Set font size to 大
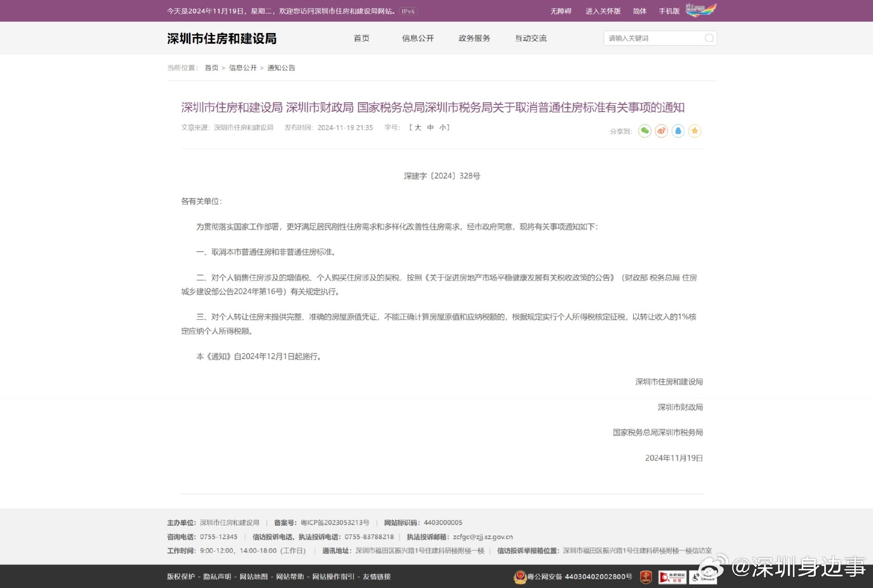This screenshot has width=873, height=588. 418,127
